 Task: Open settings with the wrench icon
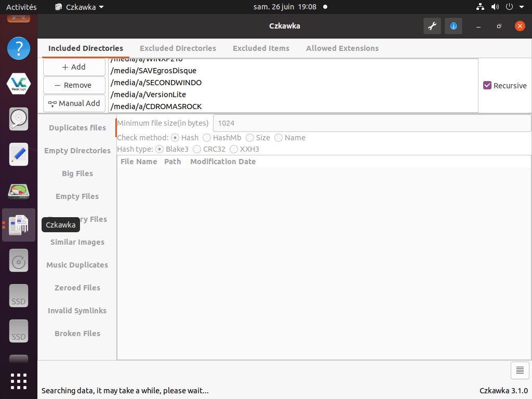[432, 26]
